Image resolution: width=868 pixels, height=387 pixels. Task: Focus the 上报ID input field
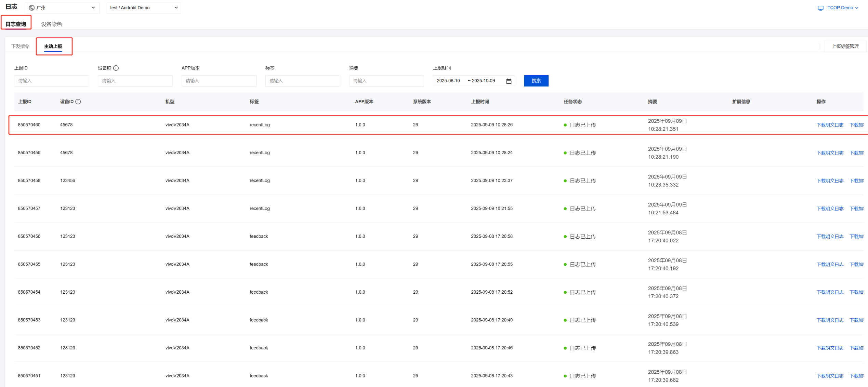51,81
